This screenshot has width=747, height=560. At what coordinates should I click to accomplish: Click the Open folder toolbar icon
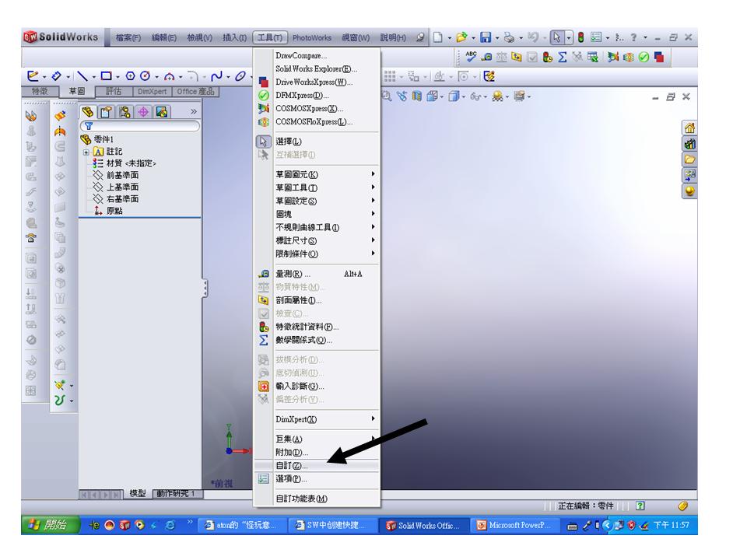click(x=461, y=37)
